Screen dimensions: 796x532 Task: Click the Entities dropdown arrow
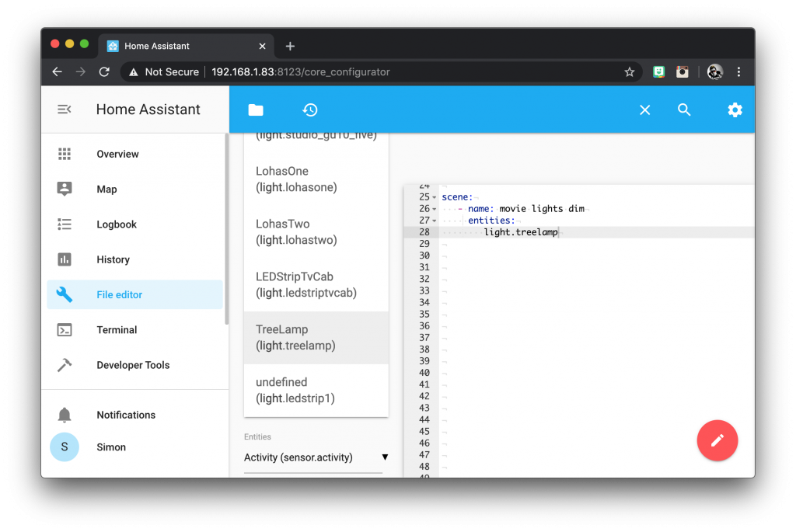385,457
